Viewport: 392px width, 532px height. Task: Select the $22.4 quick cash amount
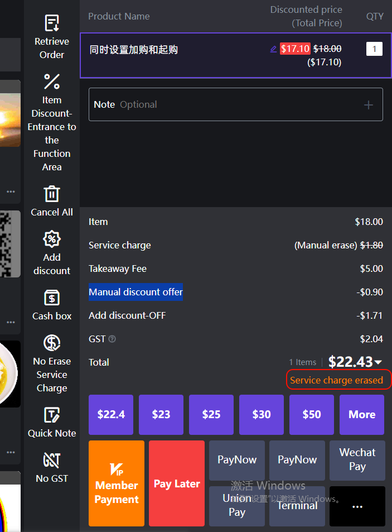click(111, 415)
